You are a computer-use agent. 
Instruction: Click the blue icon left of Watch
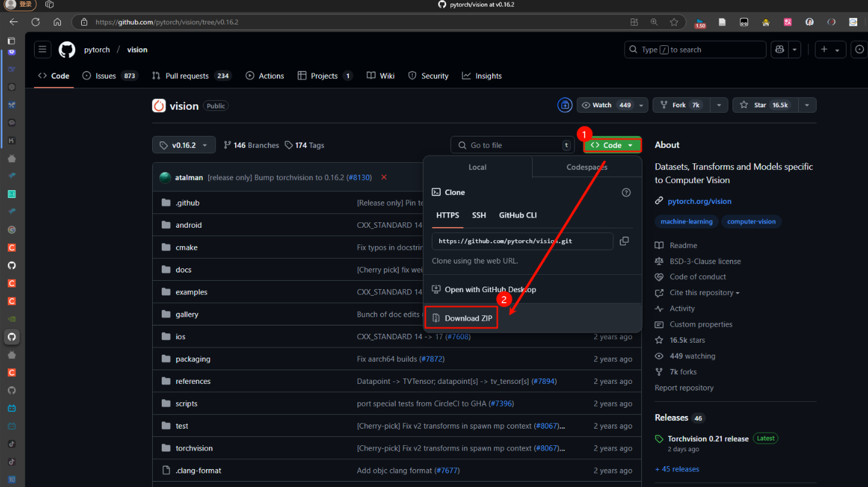tap(564, 105)
